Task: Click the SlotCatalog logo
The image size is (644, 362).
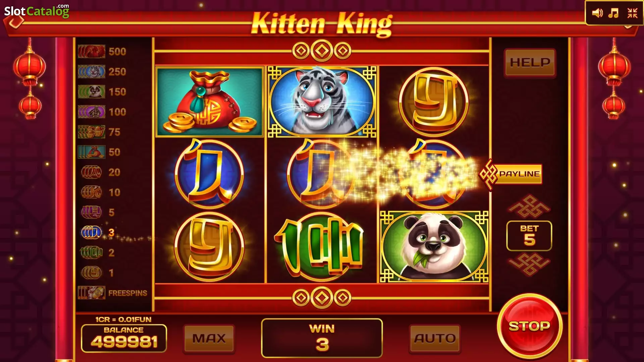Action: click(x=37, y=11)
